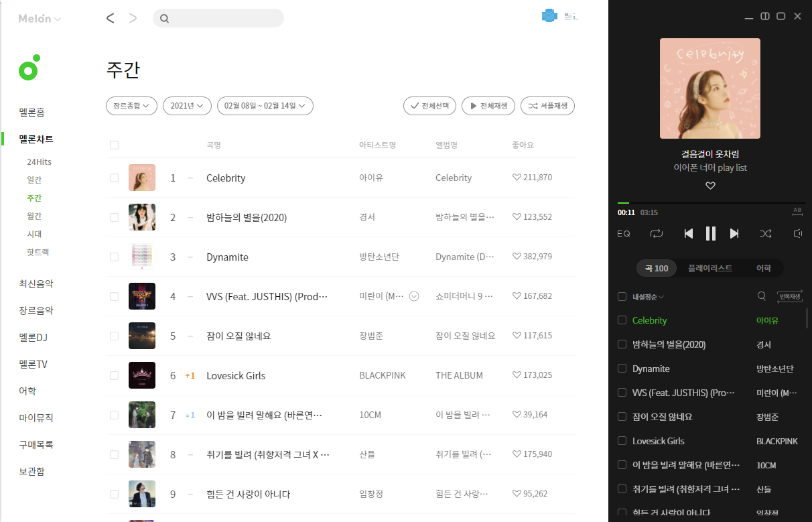
Task: Like Celebrity with heart 211,870
Action: click(517, 178)
